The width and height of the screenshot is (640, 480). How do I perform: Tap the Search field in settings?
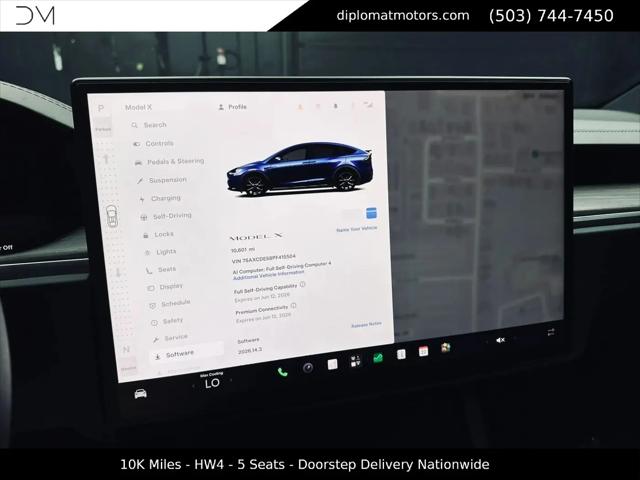pyautogui.click(x=149, y=125)
